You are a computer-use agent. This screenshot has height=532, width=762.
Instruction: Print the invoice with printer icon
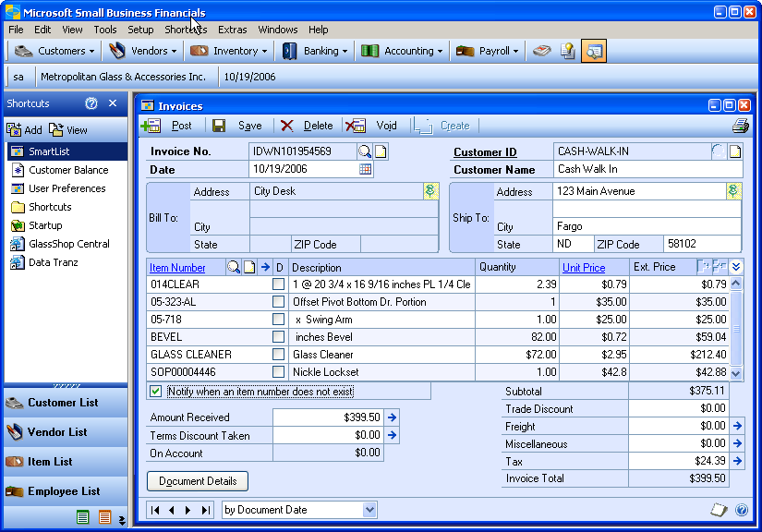point(741,126)
